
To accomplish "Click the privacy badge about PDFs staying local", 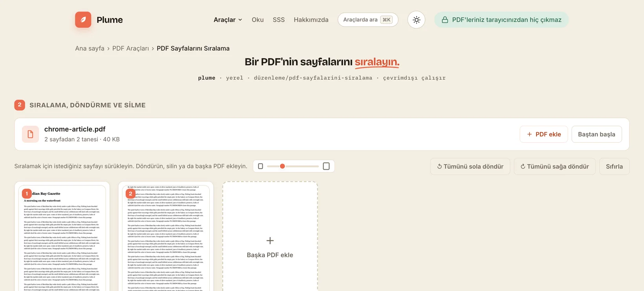I will pyautogui.click(x=501, y=20).
